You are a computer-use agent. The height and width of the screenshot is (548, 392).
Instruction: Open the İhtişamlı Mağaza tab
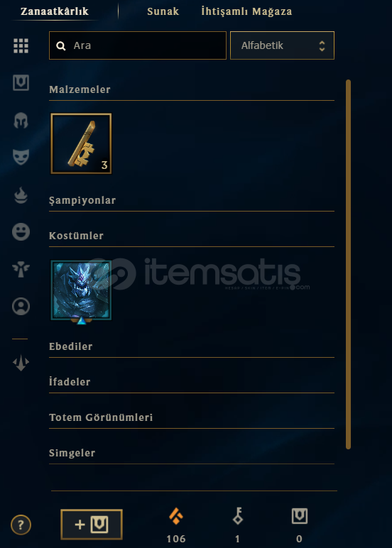(x=246, y=11)
